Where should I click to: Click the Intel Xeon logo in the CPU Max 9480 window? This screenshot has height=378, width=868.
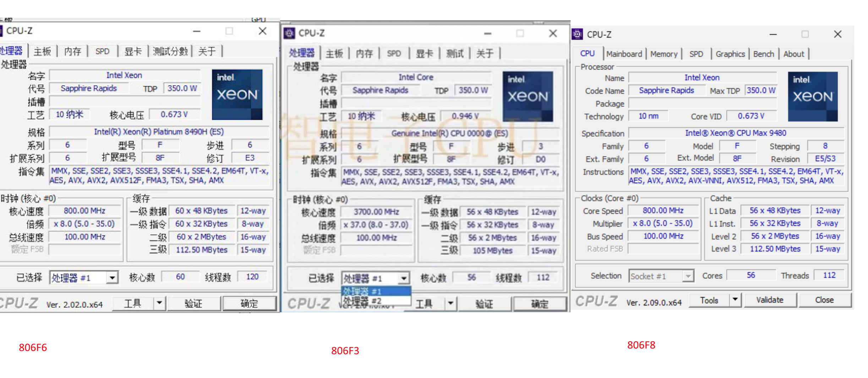click(x=813, y=97)
